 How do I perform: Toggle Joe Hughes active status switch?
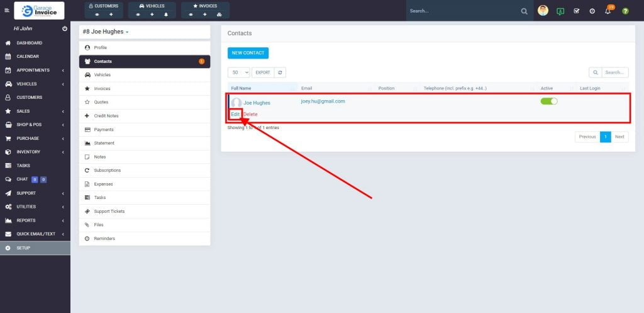pyautogui.click(x=549, y=101)
